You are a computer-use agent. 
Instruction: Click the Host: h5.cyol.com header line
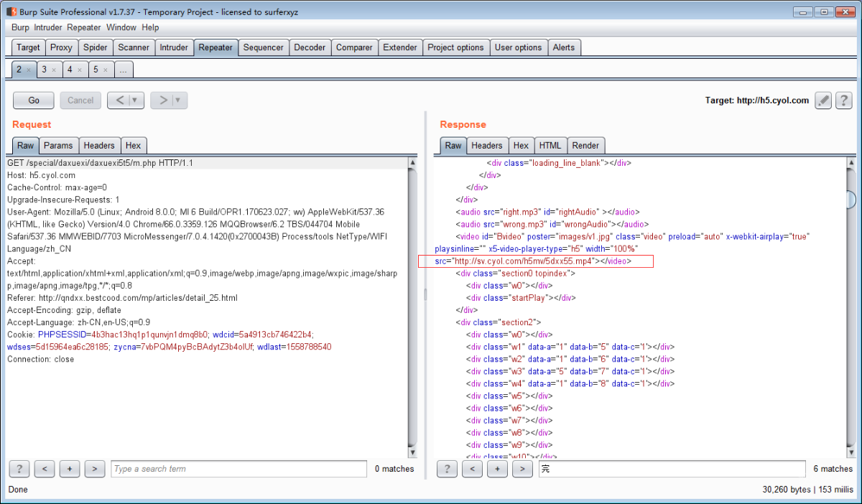(41, 175)
